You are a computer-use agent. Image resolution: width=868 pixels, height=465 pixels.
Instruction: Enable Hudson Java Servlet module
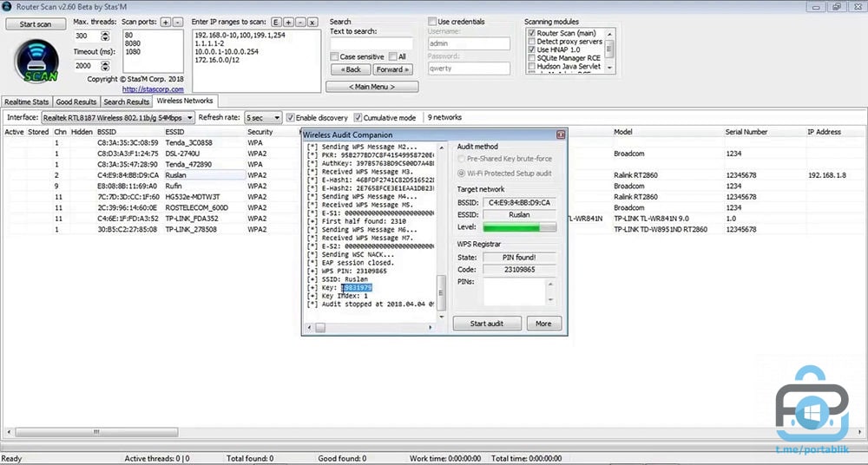tap(532, 67)
